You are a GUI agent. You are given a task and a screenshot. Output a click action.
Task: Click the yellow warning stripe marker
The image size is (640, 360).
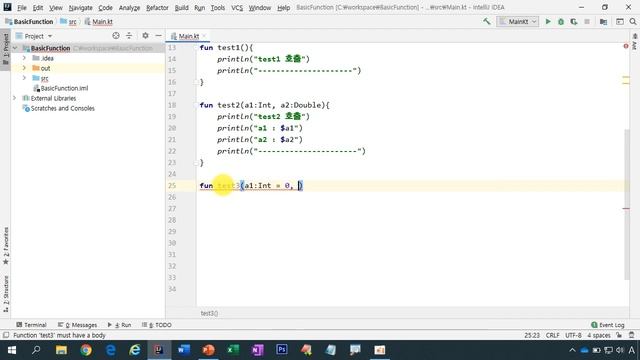tap(626, 77)
